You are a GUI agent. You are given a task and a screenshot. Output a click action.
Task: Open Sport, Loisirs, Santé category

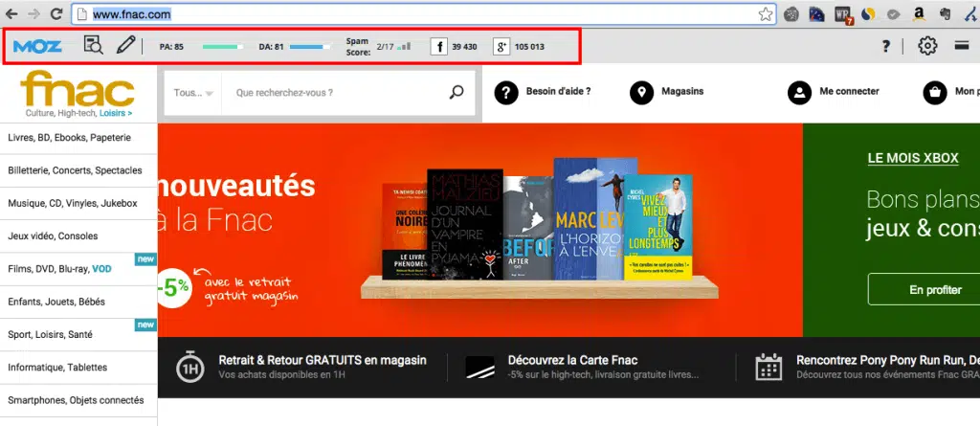[x=78, y=335]
